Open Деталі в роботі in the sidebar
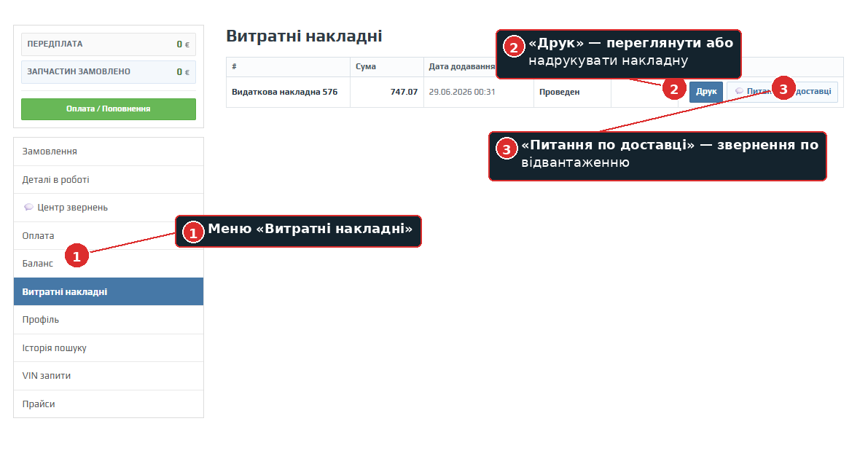The image size is (868, 456). pos(109,180)
